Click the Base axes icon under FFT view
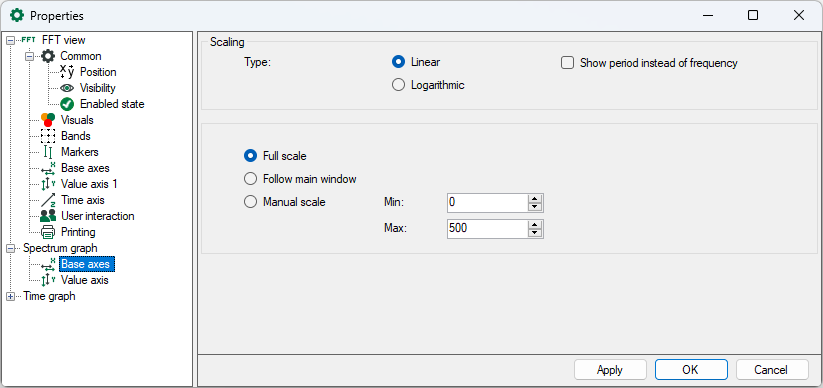 point(48,168)
